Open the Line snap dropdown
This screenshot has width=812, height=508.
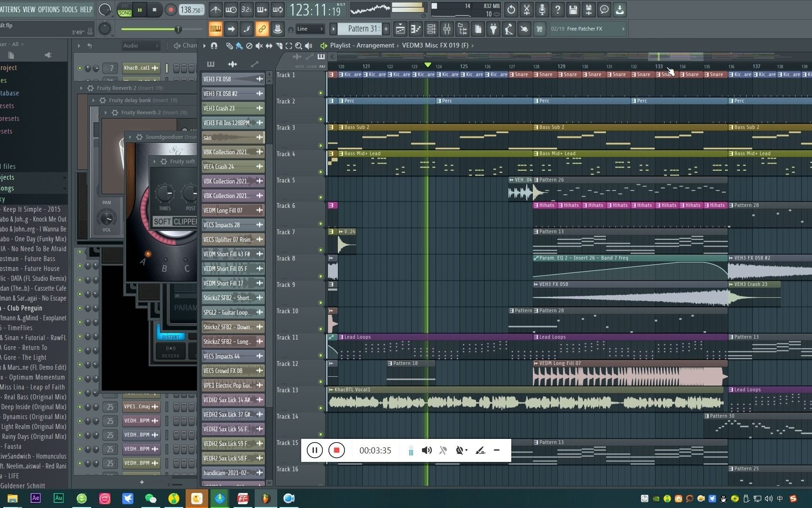click(x=310, y=29)
